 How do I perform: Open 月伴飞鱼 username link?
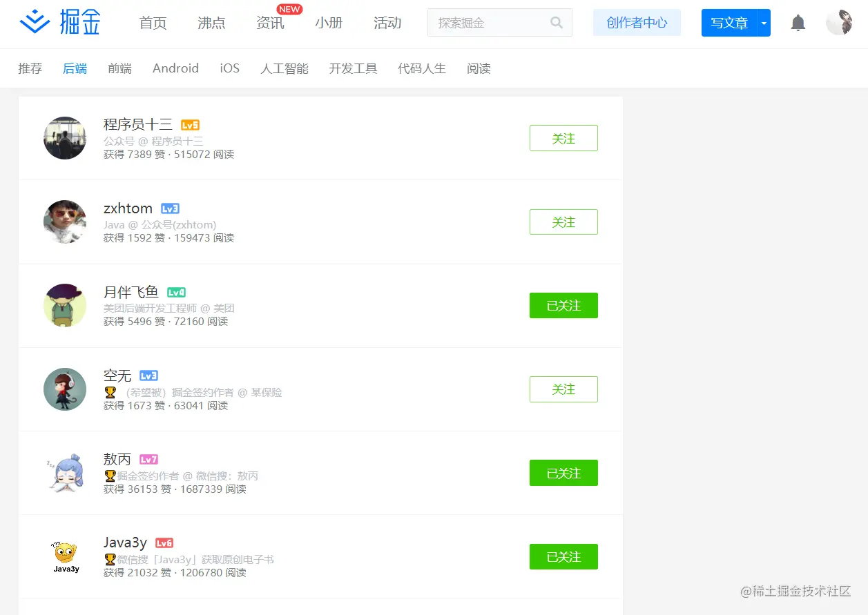[x=131, y=292]
